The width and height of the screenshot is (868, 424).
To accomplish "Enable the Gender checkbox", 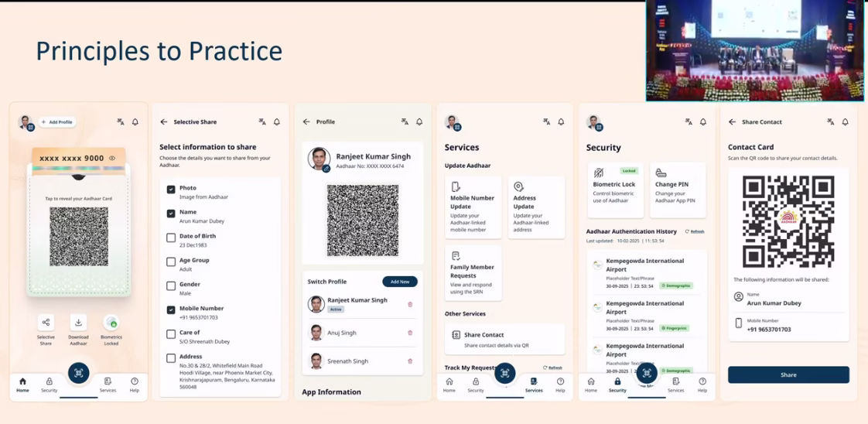I will coord(171,286).
